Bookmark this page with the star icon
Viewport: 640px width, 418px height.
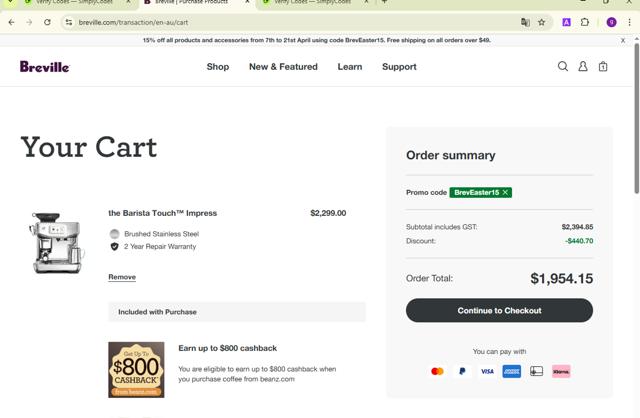(x=542, y=22)
